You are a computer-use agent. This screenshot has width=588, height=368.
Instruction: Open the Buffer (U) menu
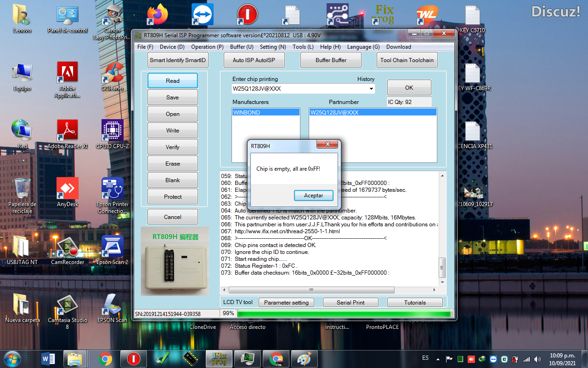(x=242, y=47)
